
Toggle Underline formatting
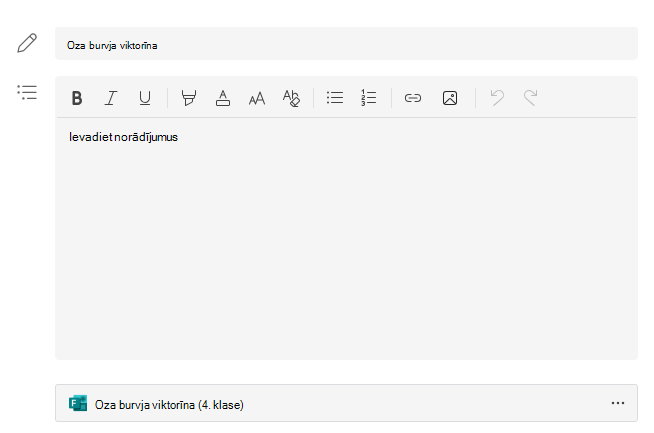point(145,98)
